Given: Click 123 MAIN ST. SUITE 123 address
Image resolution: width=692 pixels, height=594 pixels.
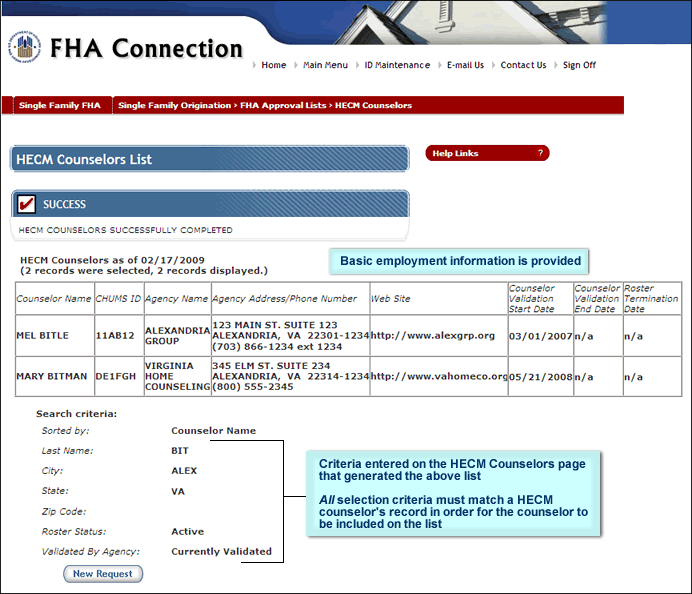Looking at the screenshot, I should coord(275,325).
